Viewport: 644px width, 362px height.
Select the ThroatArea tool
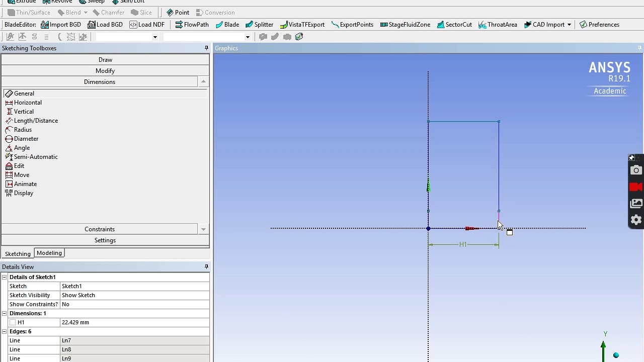tap(498, 25)
